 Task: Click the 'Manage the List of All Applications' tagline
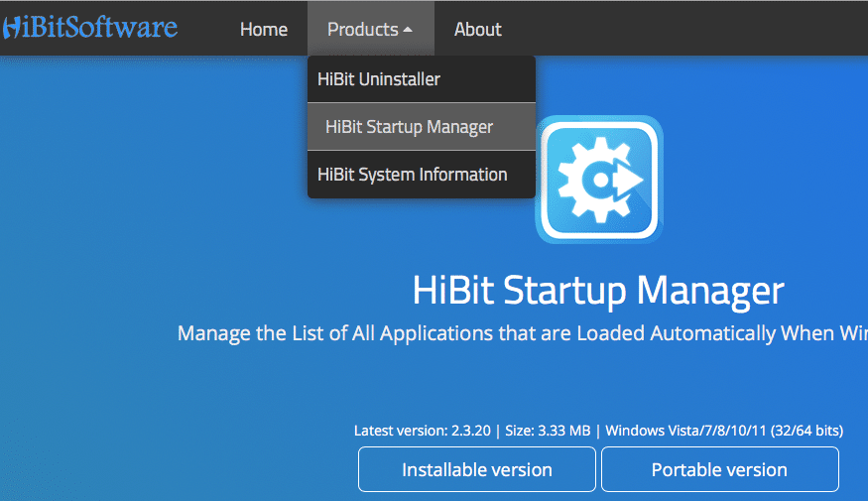pyautogui.click(x=523, y=333)
